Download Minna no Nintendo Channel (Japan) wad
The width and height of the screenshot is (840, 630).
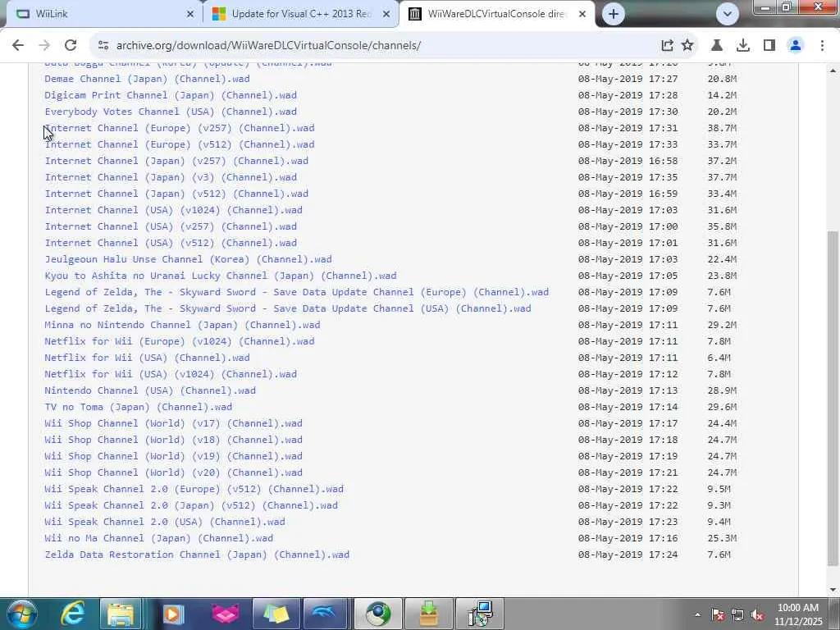pyautogui.click(x=182, y=325)
